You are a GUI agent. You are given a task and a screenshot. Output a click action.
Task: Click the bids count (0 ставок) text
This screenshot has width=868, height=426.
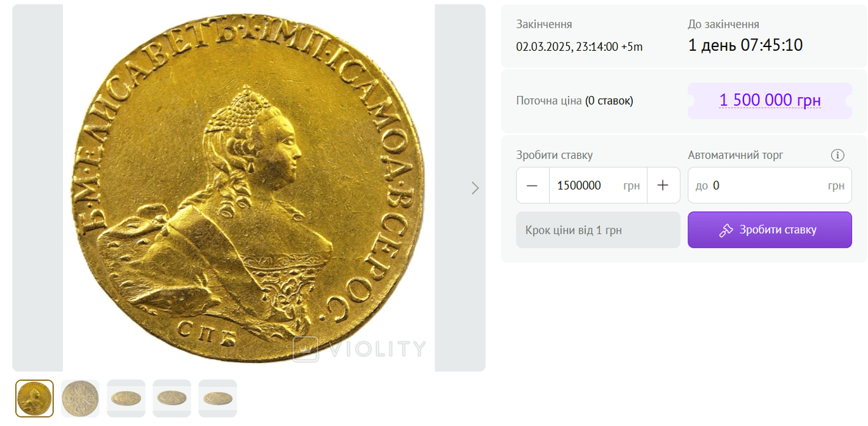point(609,100)
